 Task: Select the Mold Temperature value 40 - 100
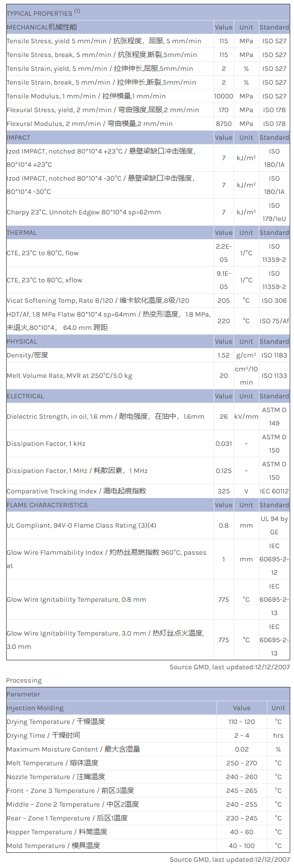(x=241, y=846)
